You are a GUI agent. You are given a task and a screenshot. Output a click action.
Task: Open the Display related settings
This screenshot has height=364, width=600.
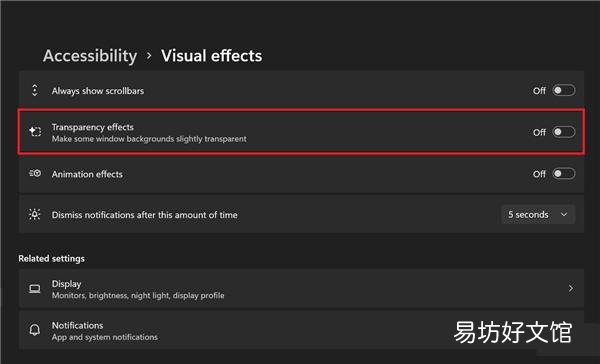(x=301, y=289)
